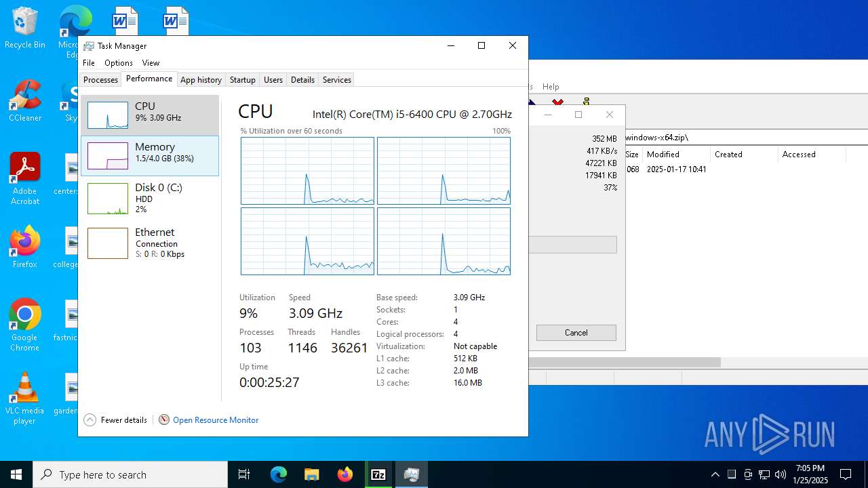Open the File menu in Task Manager
868x488 pixels.
[x=89, y=62]
